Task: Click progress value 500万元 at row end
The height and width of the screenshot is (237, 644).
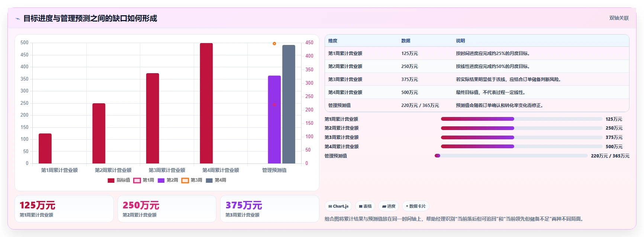Action: [614, 147]
